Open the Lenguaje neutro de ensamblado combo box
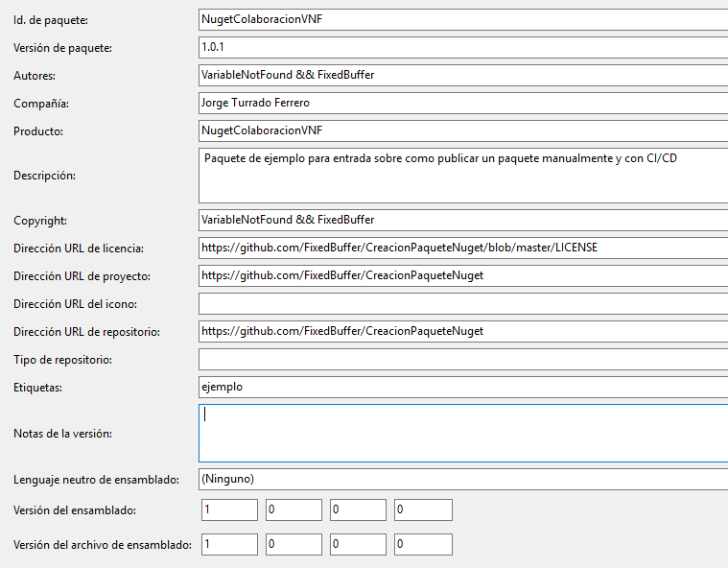The image size is (728, 568). pyautogui.click(x=463, y=480)
